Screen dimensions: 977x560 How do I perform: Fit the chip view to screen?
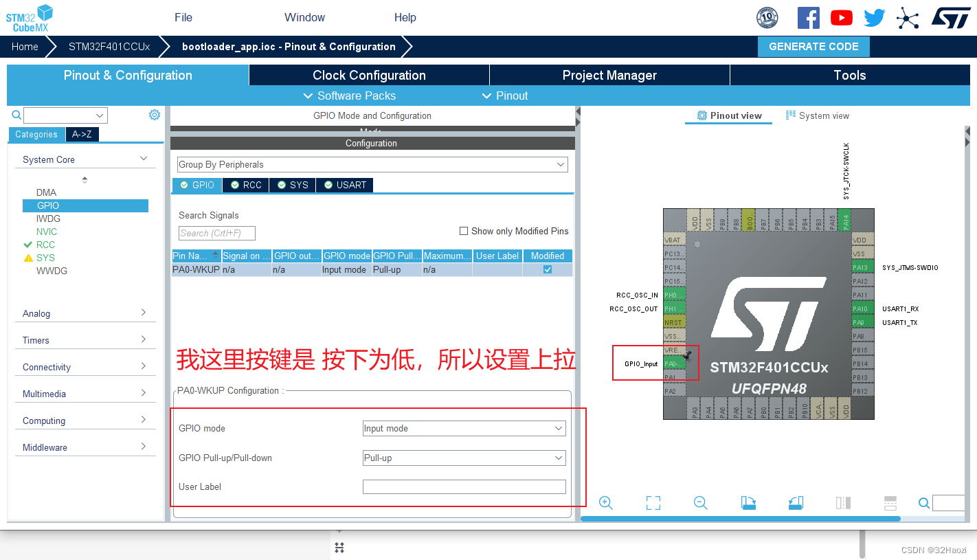[x=653, y=503]
